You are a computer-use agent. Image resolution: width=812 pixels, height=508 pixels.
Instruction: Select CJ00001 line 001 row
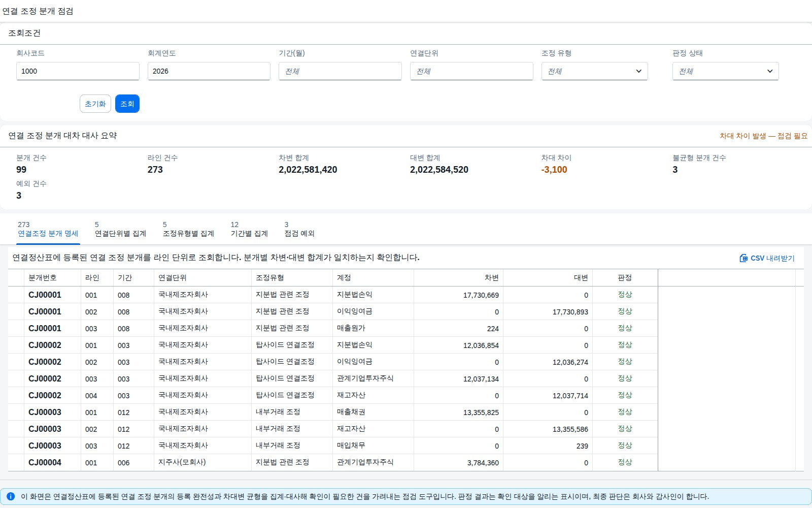333,295
